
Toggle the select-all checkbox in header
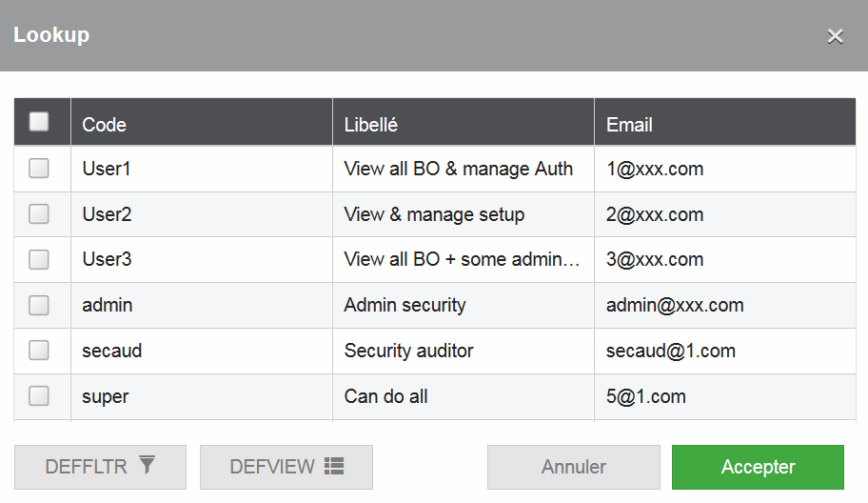[x=39, y=122]
